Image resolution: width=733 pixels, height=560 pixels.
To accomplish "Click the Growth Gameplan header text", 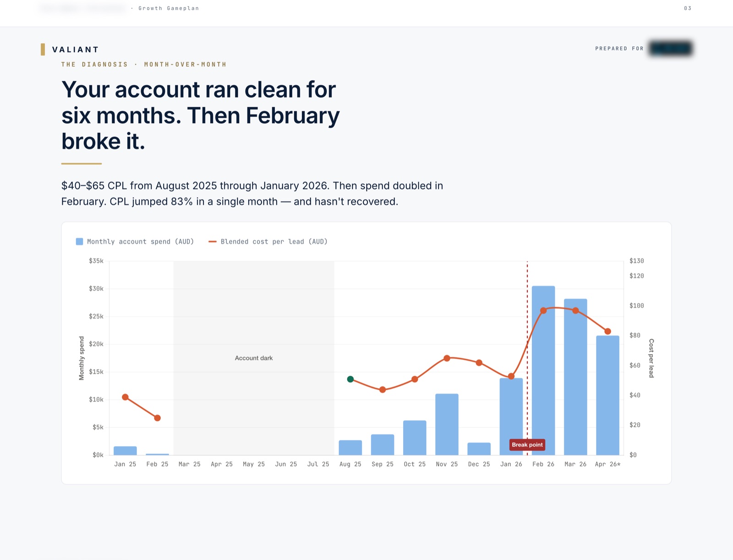I will pyautogui.click(x=169, y=8).
